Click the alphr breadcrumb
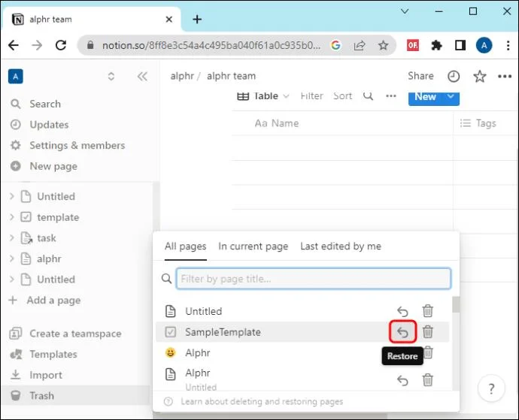Image resolution: width=519 pixels, height=420 pixels. 182,76
